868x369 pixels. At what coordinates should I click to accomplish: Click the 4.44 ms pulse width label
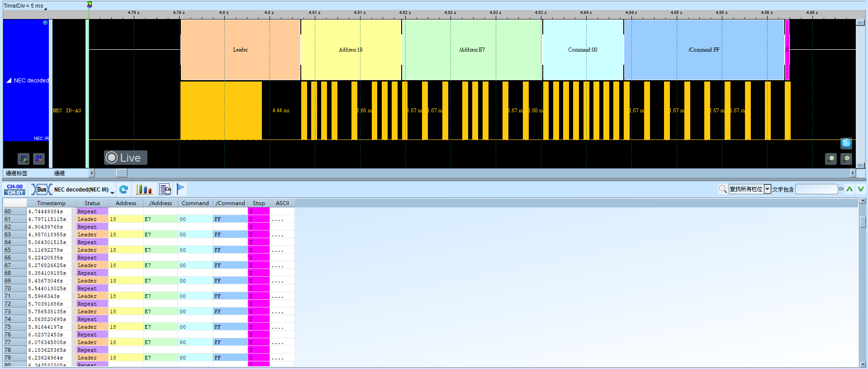(281, 110)
